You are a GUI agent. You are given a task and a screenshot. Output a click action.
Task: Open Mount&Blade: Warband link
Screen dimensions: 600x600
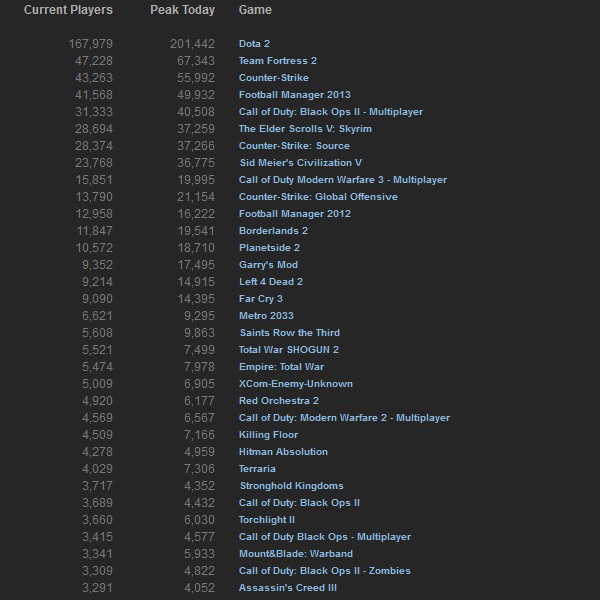tap(295, 554)
